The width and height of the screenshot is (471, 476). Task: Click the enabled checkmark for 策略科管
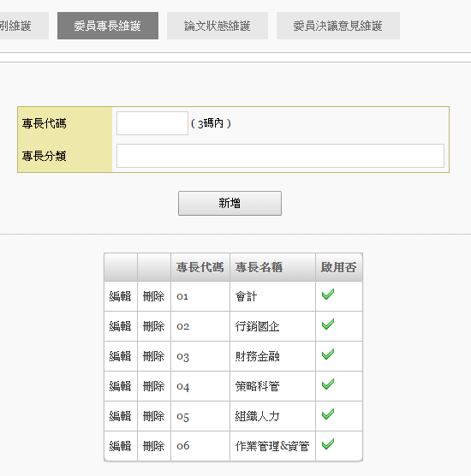click(x=328, y=384)
